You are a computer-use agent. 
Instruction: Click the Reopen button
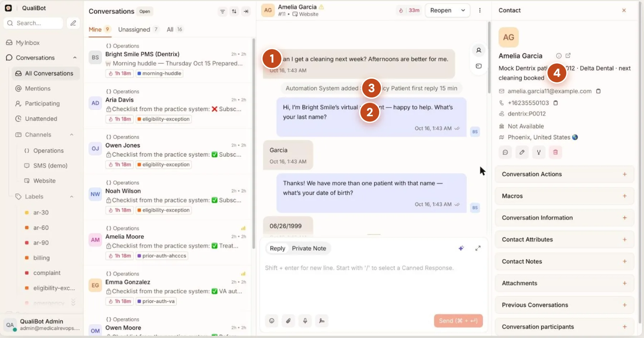point(441,10)
